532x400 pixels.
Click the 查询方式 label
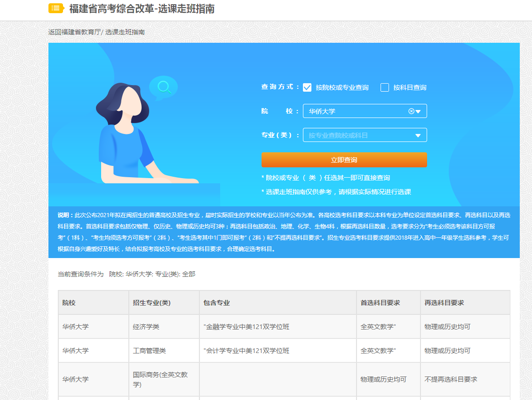[x=280, y=87]
